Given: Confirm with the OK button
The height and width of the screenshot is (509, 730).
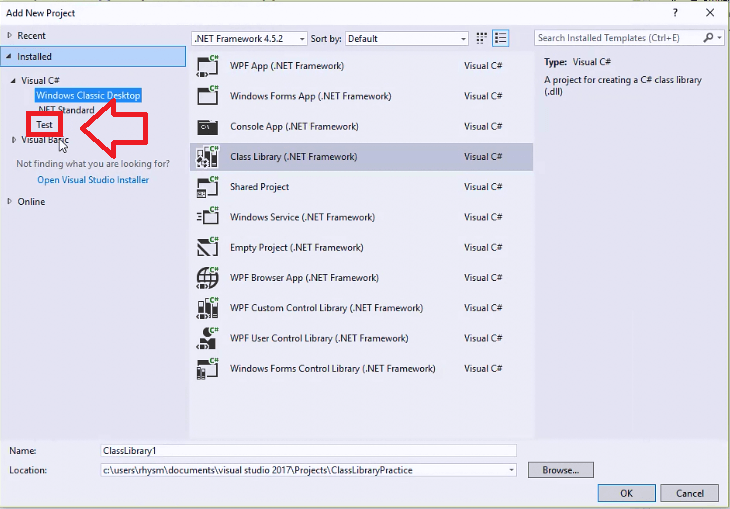Looking at the screenshot, I should click(627, 493).
